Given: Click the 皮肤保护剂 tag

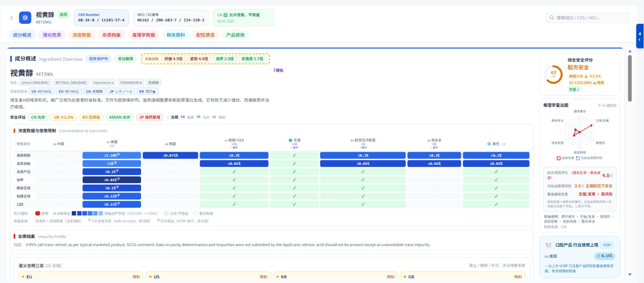Looking at the screenshot, I should (99, 59).
